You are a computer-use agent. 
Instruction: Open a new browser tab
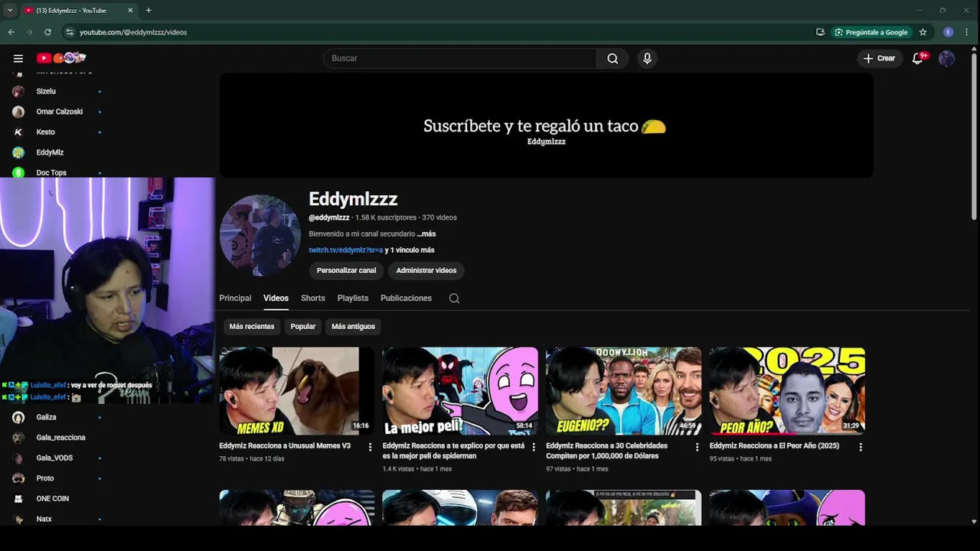(149, 11)
